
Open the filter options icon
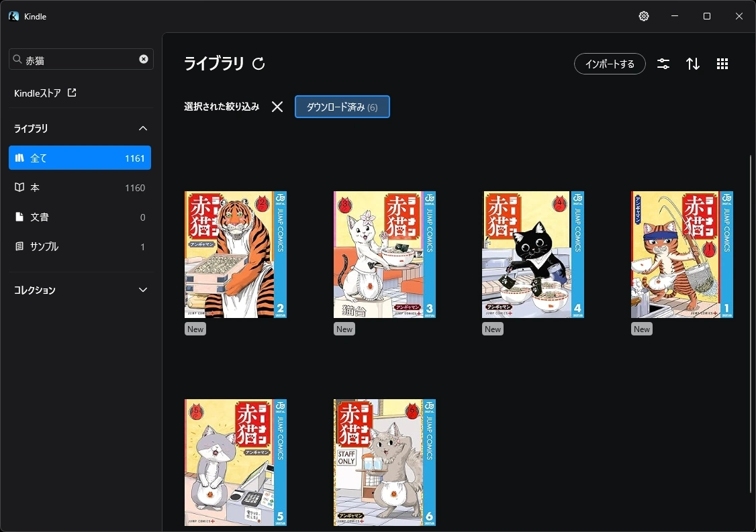click(x=663, y=64)
